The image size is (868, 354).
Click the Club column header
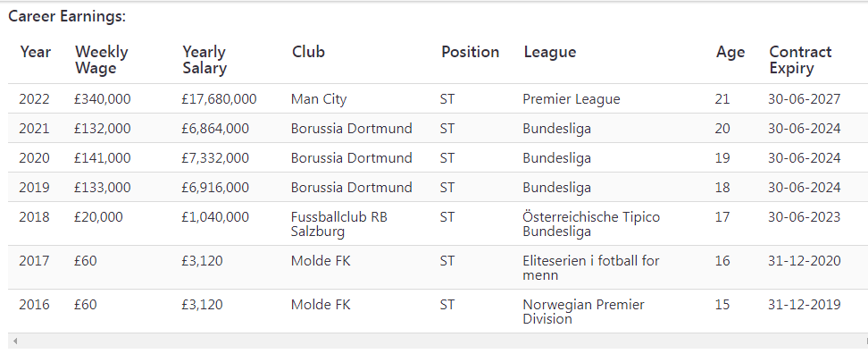[x=308, y=52]
